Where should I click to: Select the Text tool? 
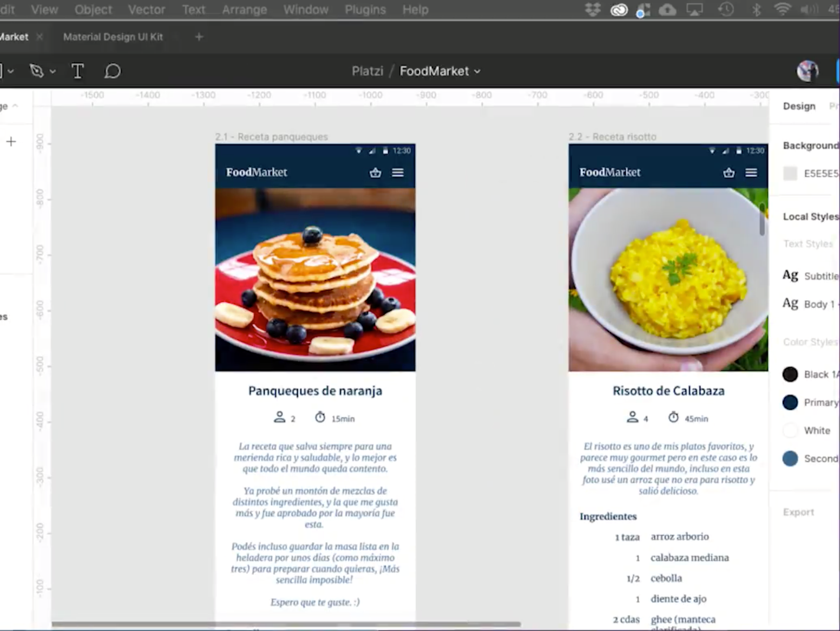click(77, 71)
